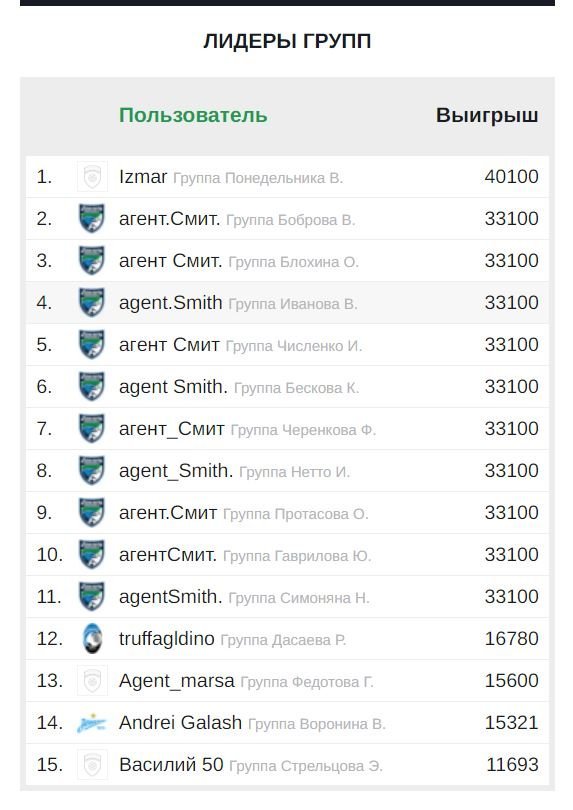Click Василий 50's default avatar icon
Screen dimensions: 573x810
[x=92, y=765]
